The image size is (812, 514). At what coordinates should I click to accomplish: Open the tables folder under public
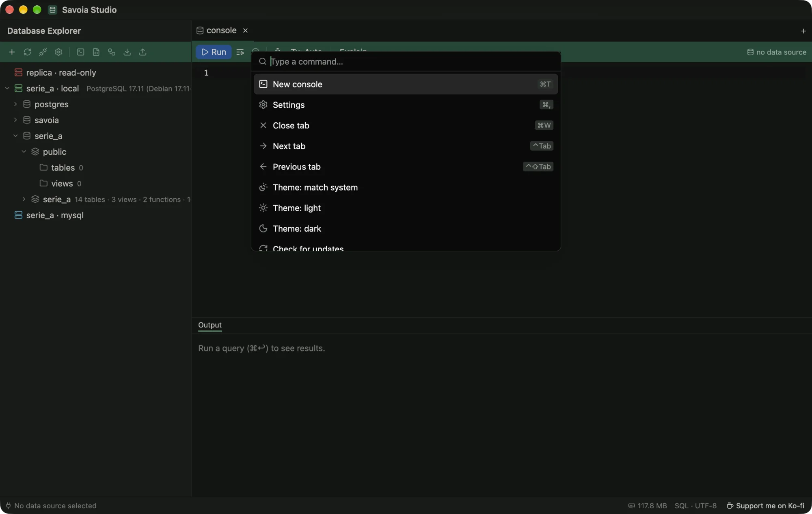[96, 167]
